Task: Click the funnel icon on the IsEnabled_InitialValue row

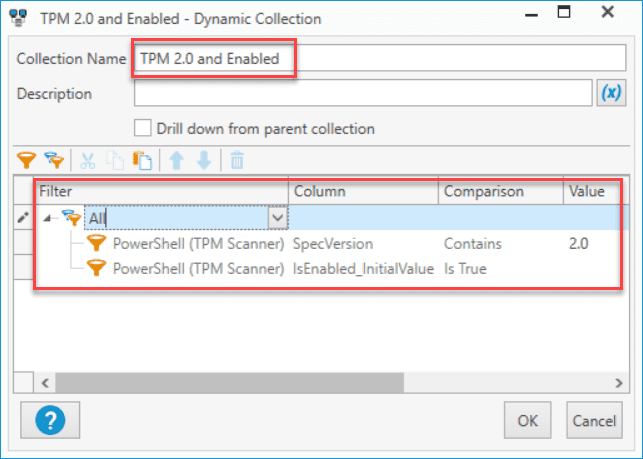Action: (96, 268)
